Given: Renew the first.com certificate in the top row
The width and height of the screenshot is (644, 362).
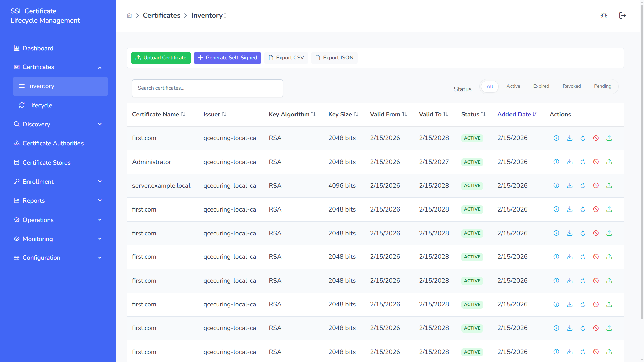Looking at the screenshot, I should click(x=583, y=138).
